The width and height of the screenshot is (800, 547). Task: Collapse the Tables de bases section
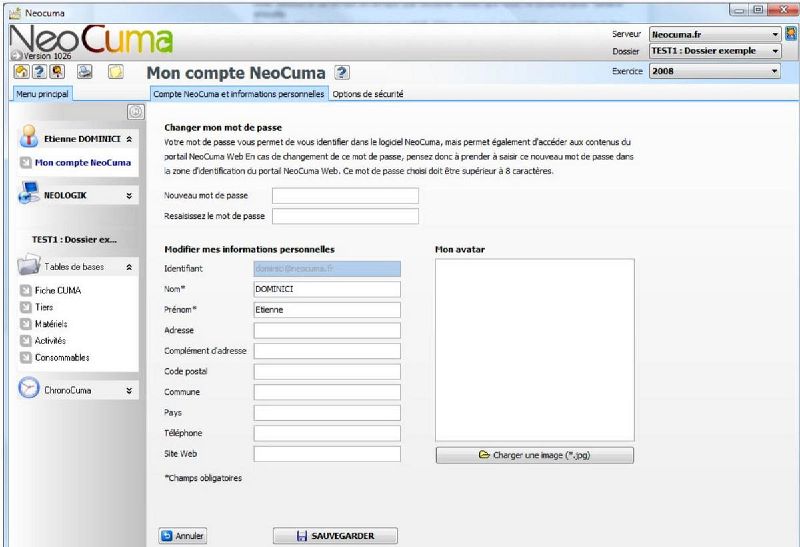[129, 267]
